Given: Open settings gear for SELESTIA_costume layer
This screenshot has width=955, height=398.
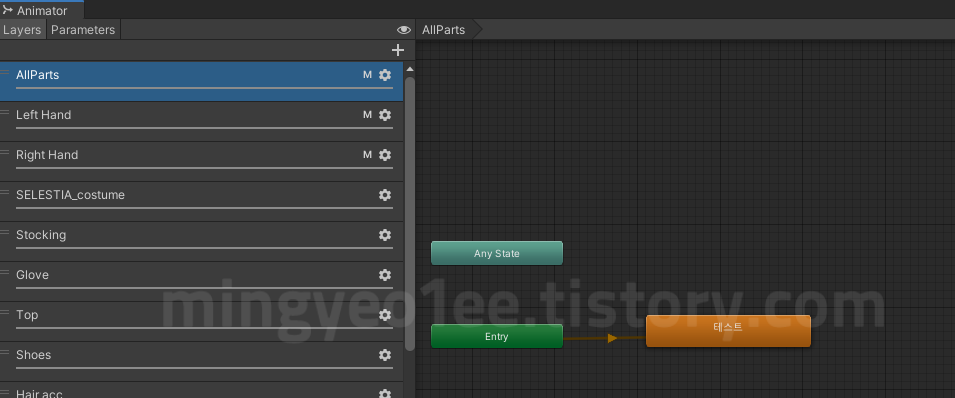Looking at the screenshot, I should (385, 195).
